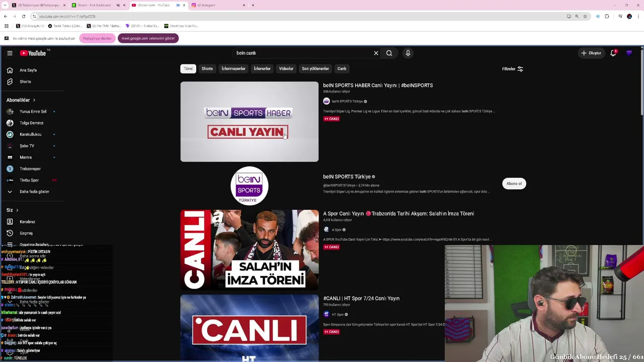Viewport: 644px width, 362px height.
Task: Go back in the browser
Action: point(6,16)
